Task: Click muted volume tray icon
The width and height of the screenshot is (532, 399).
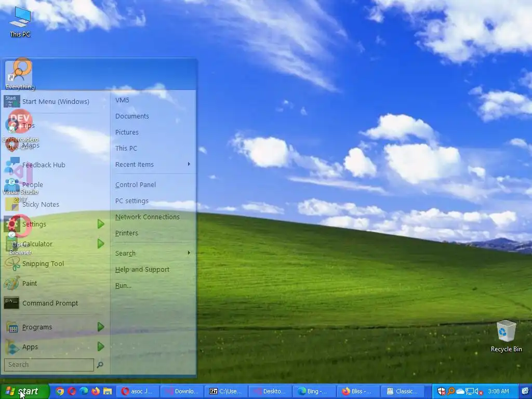Action: (x=478, y=391)
